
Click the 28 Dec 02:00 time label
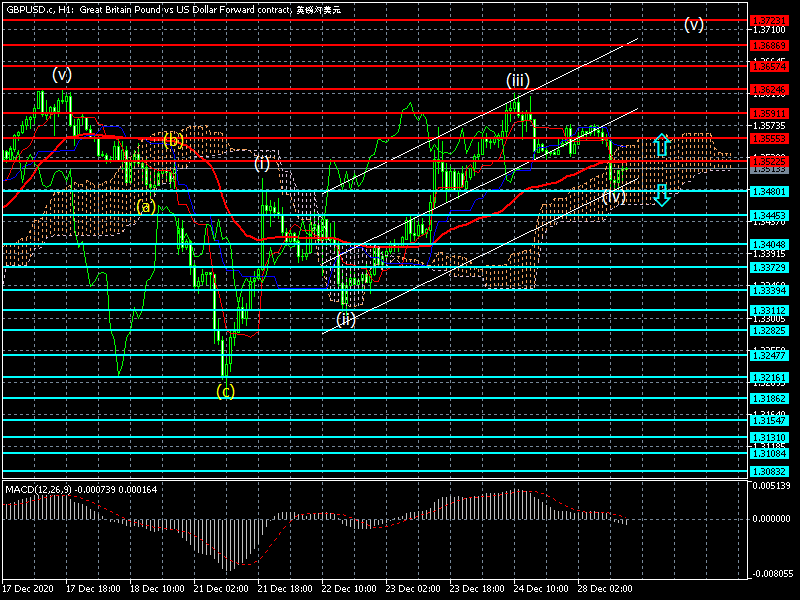605,588
